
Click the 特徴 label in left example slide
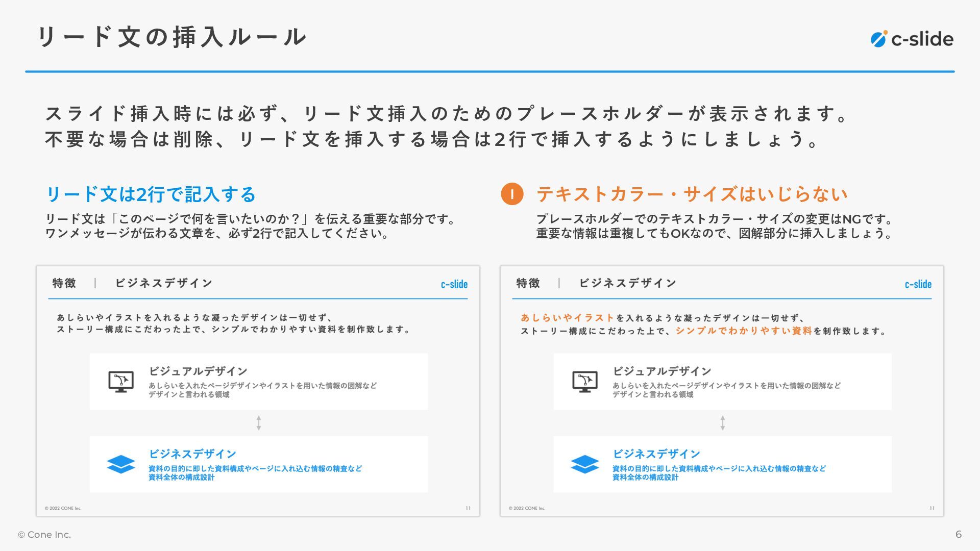[64, 283]
